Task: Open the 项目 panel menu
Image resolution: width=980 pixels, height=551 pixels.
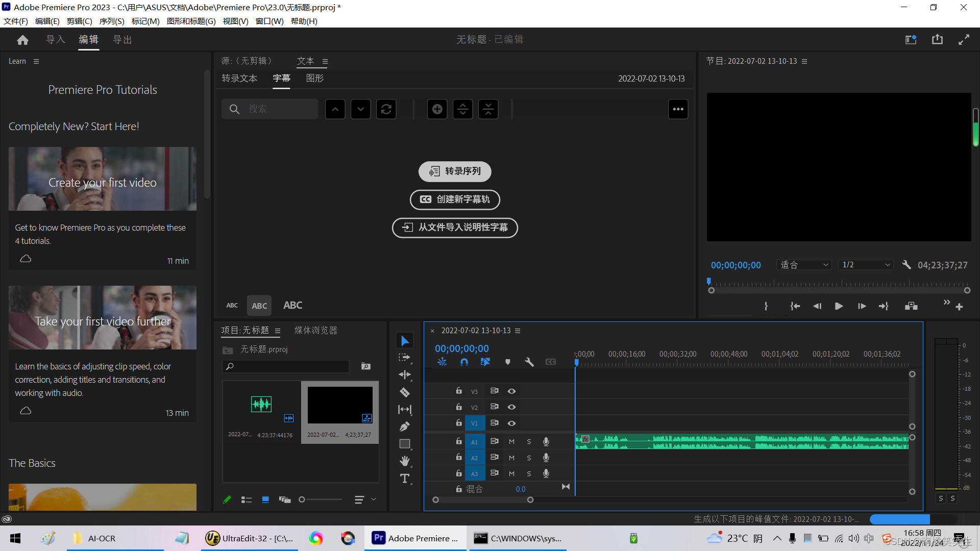Action: (278, 331)
